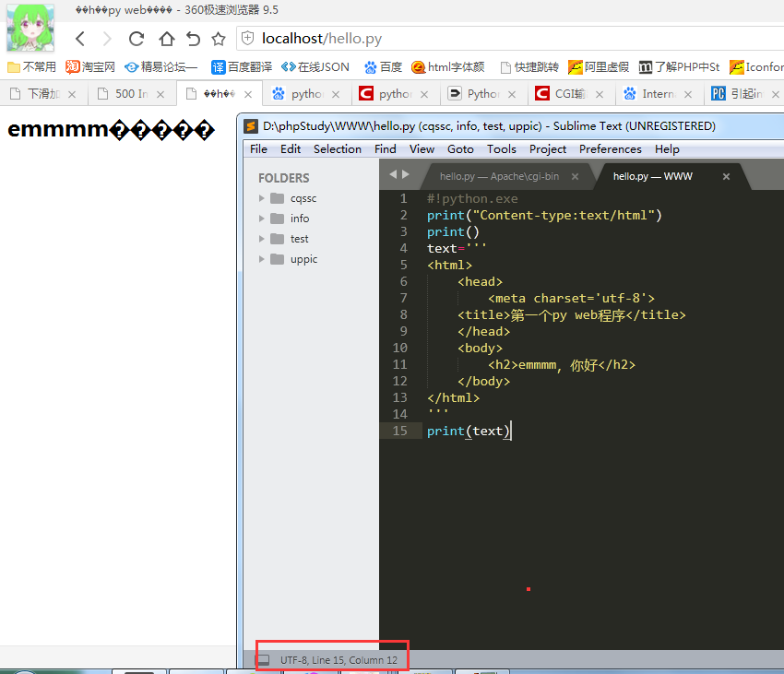Click the site security shield icon
The image size is (784, 674).
[x=247, y=39]
